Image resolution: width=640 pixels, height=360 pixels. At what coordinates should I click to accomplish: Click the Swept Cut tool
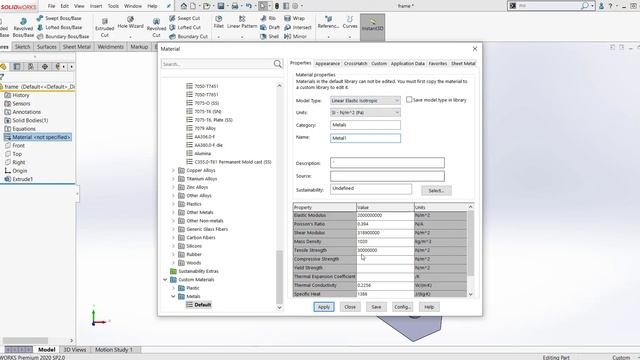coord(184,18)
